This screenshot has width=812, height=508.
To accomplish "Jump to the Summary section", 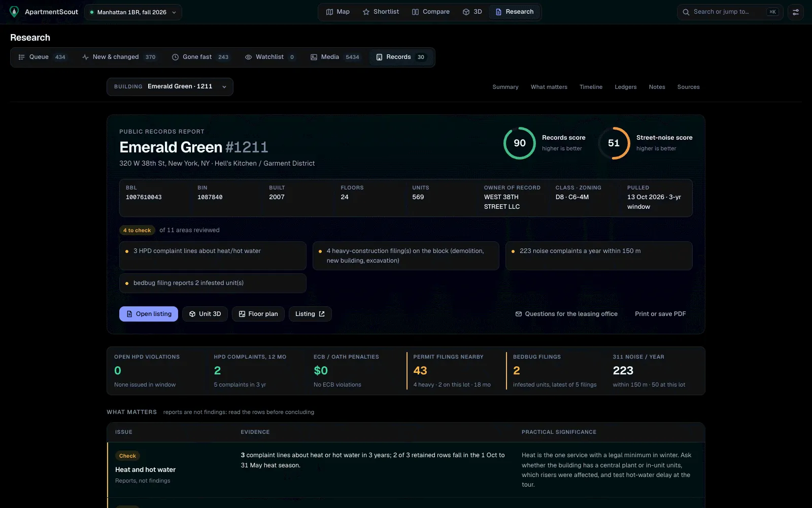I will coord(505,87).
